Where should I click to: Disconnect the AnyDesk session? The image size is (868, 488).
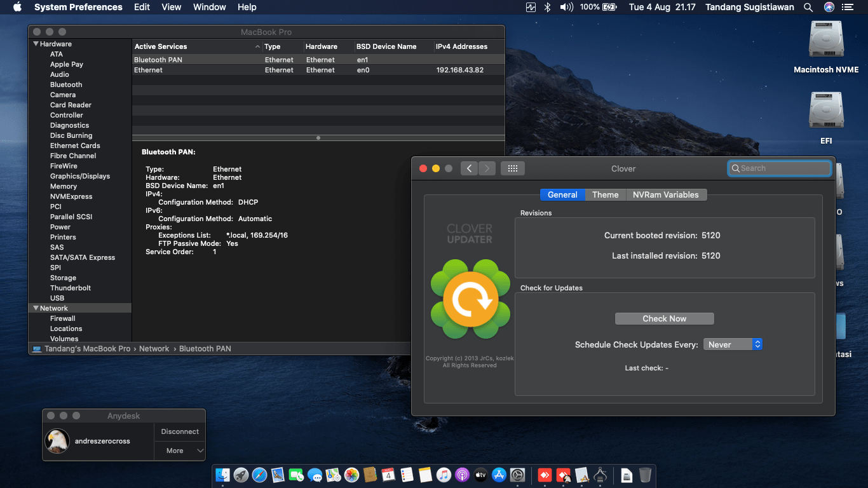(x=180, y=431)
